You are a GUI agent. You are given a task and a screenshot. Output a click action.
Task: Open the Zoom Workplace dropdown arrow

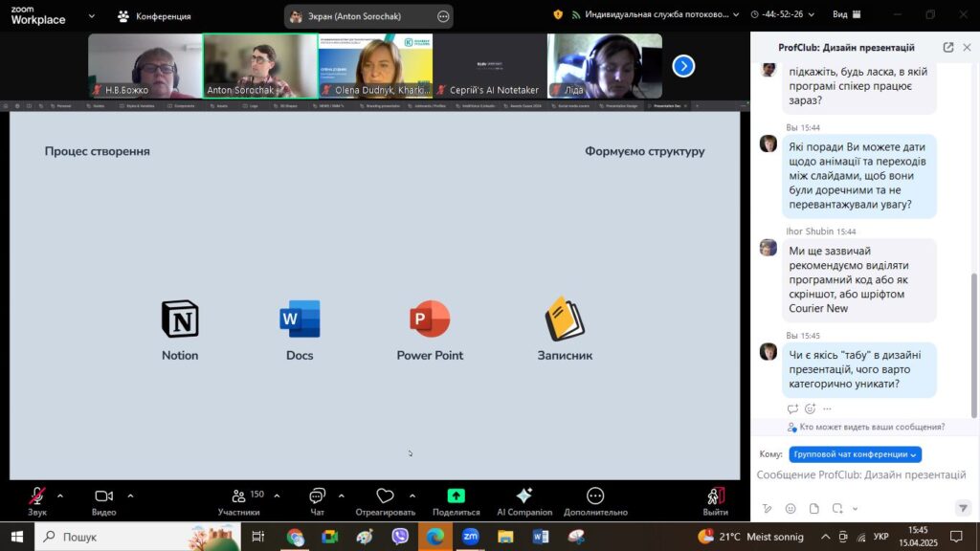[x=91, y=15]
